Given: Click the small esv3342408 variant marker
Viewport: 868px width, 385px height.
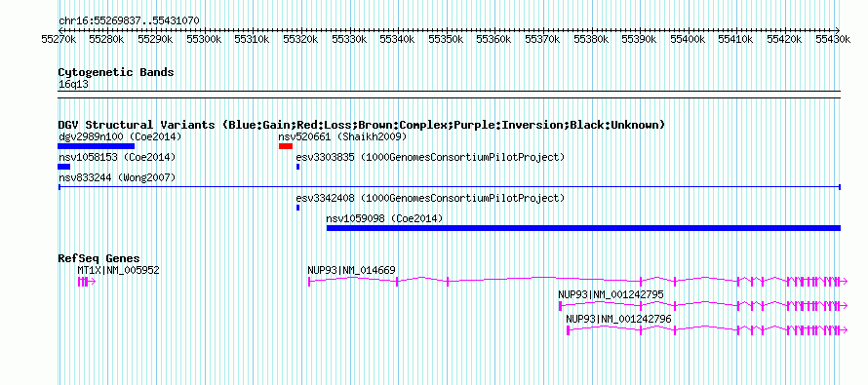Looking at the screenshot, I should click(297, 208).
